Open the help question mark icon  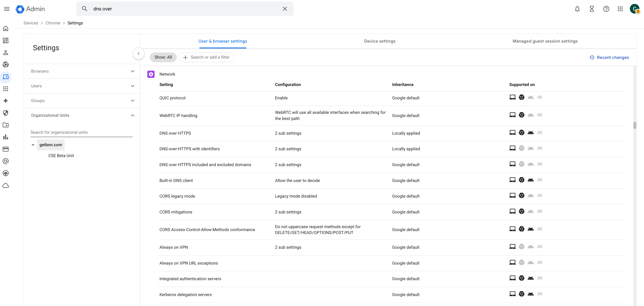[x=606, y=9]
